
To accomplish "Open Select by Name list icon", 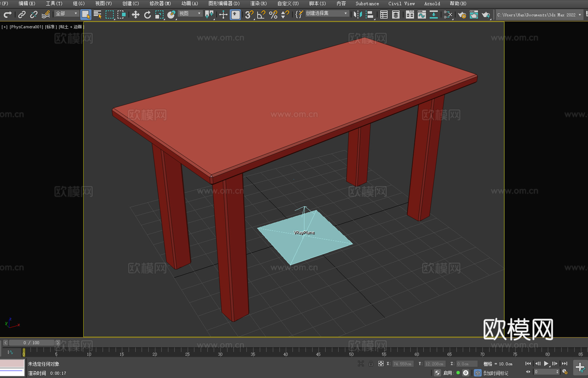I will pos(98,14).
